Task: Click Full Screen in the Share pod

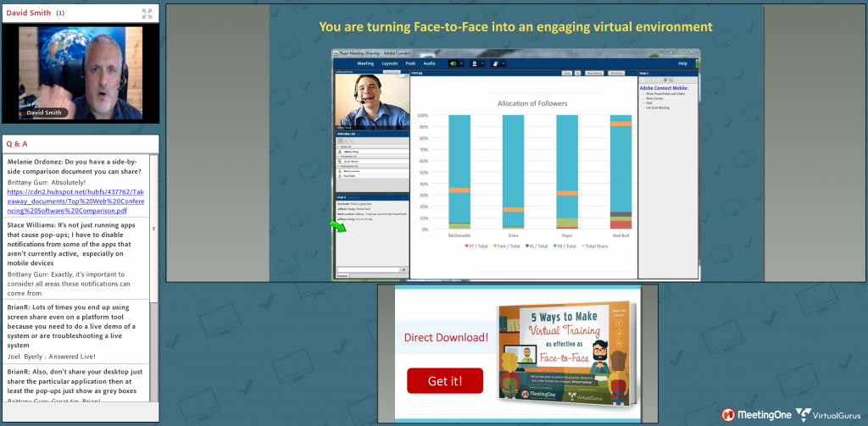Action: tap(616, 73)
